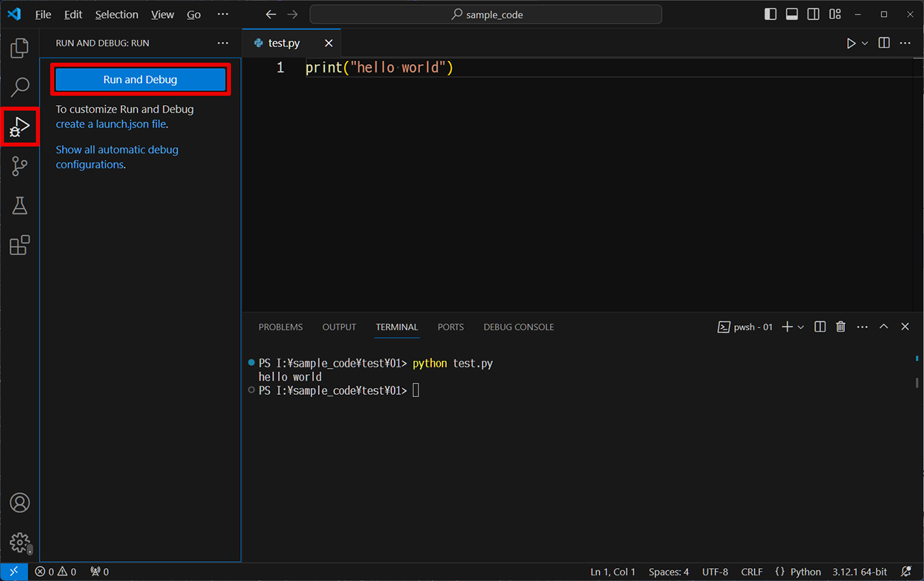Maximize the panel with the up chevron

[883, 327]
